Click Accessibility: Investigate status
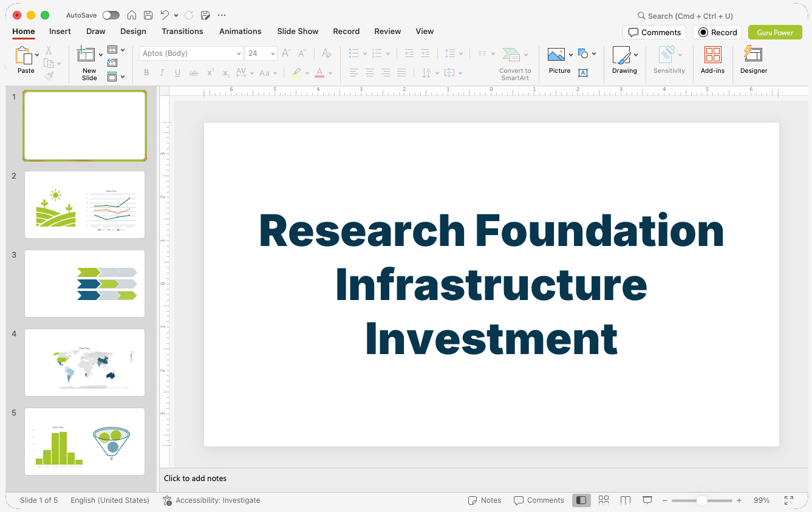This screenshot has height=512, width=812. (x=211, y=500)
